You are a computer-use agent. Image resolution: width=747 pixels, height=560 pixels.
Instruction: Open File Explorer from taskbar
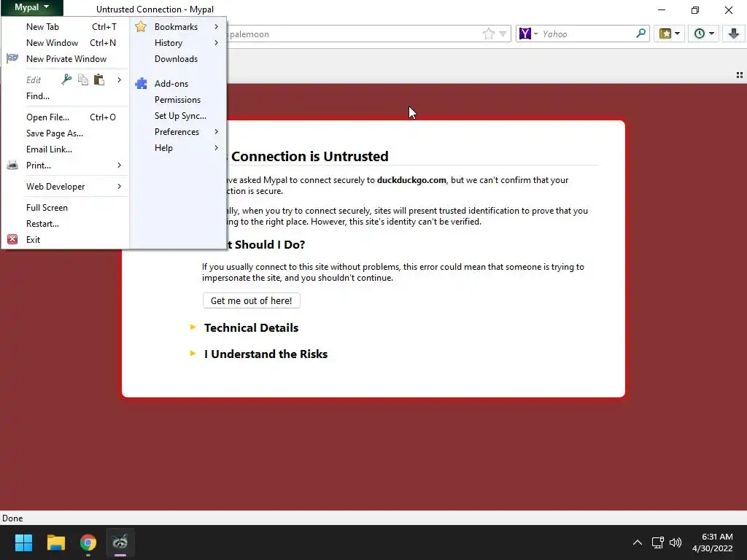click(55, 542)
